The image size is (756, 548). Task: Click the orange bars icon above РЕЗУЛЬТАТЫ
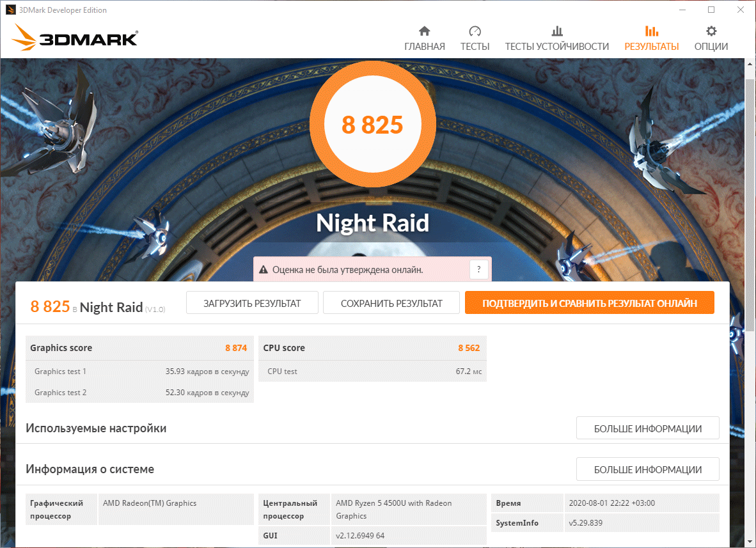pos(651,31)
